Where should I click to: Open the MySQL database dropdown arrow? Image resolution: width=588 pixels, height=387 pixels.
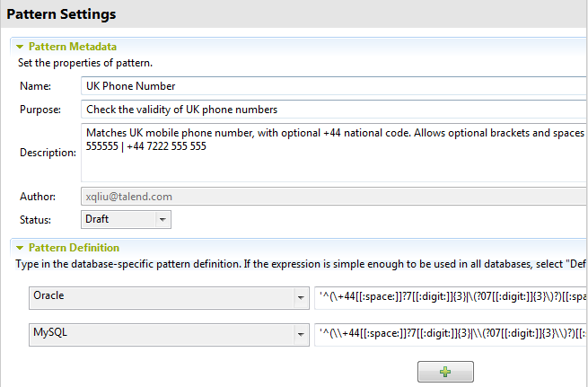[300, 334]
